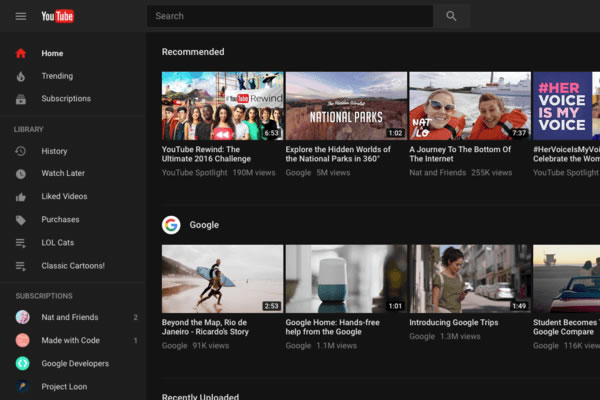This screenshot has width=600, height=400.
Task: Play YouTube Rewind 2016 thumbnail
Action: [x=223, y=106]
